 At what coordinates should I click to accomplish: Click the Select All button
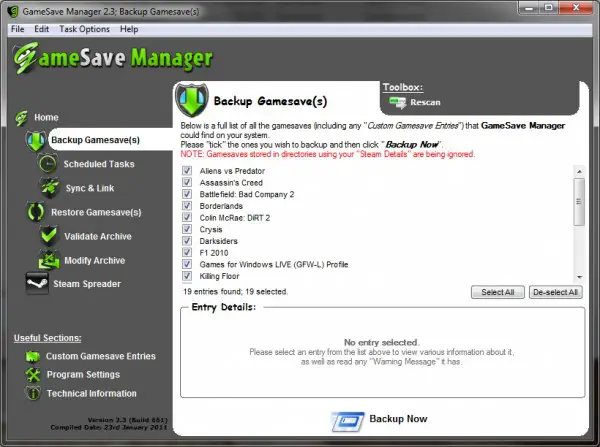coord(497,292)
